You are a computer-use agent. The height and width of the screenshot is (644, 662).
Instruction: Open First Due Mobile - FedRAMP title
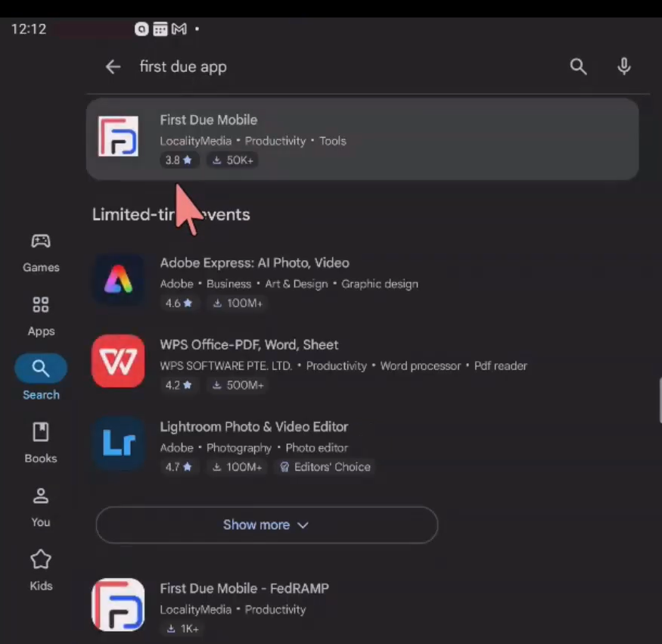(244, 589)
